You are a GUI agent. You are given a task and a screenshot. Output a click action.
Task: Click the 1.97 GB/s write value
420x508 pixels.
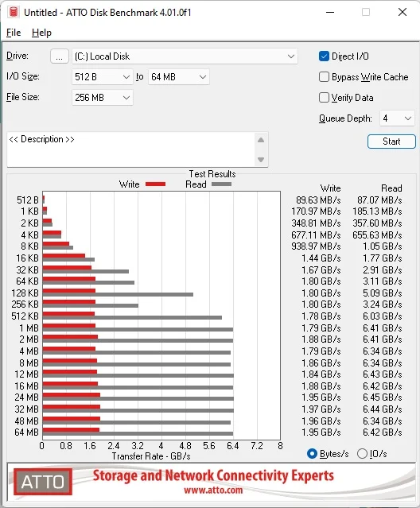click(x=321, y=409)
